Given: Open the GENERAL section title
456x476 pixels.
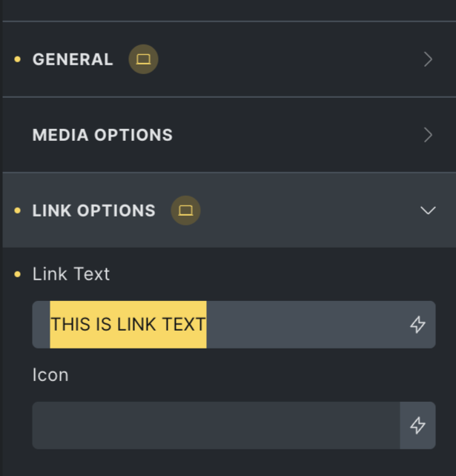Looking at the screenshot, I should click(73, 59).
